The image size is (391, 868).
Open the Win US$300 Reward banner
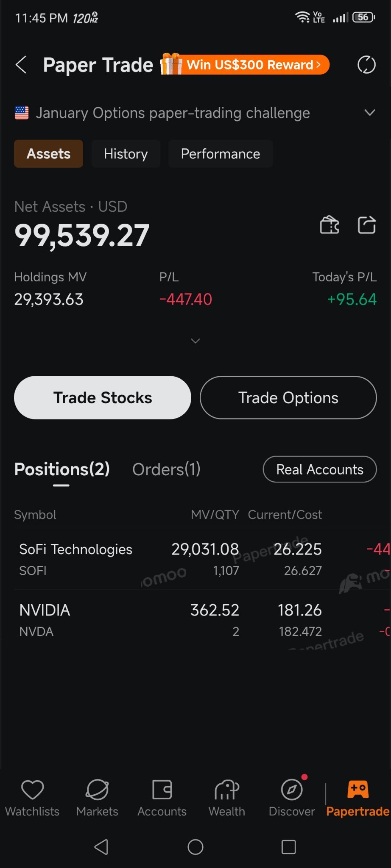tap(245, 64)
